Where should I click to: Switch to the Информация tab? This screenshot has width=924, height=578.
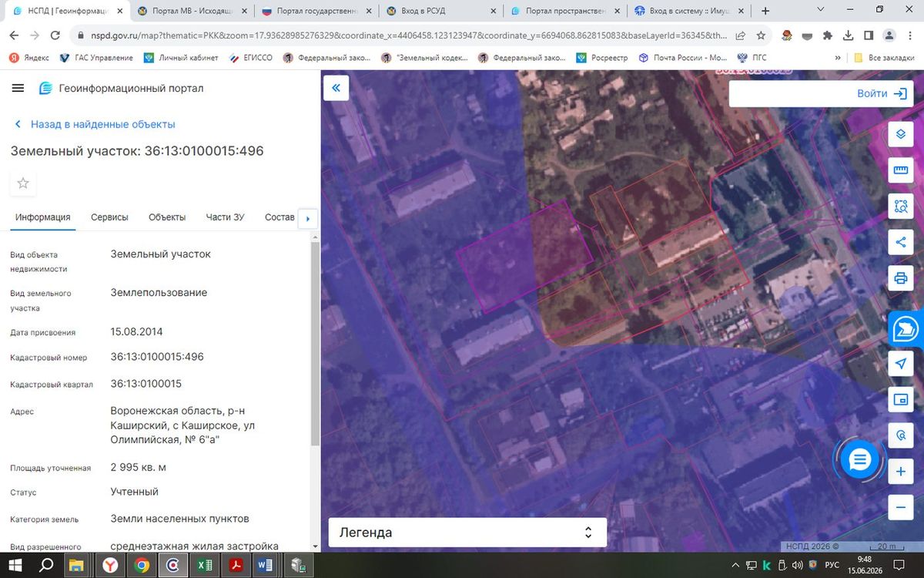point(43,217)
